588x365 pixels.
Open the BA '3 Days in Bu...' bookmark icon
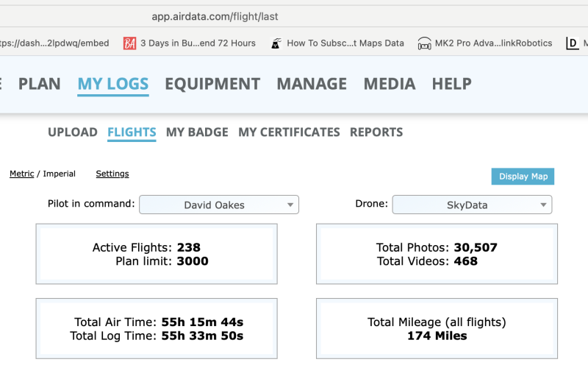130,43
